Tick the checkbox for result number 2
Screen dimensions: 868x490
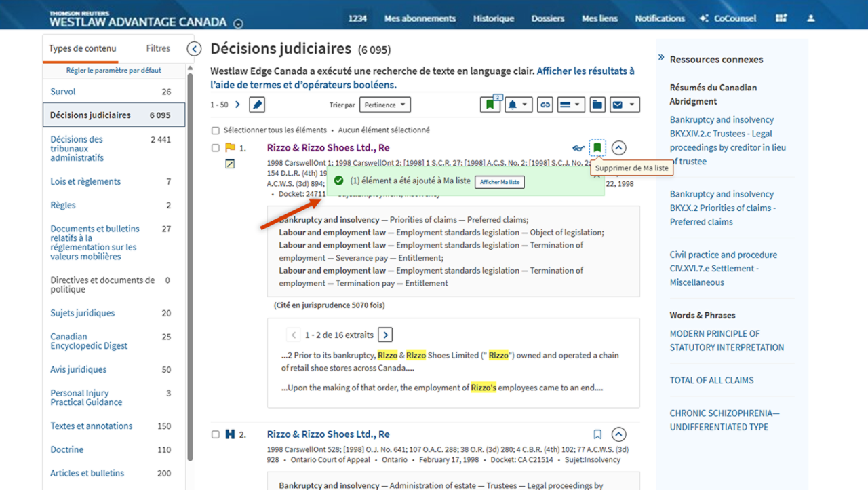[216, 434]
